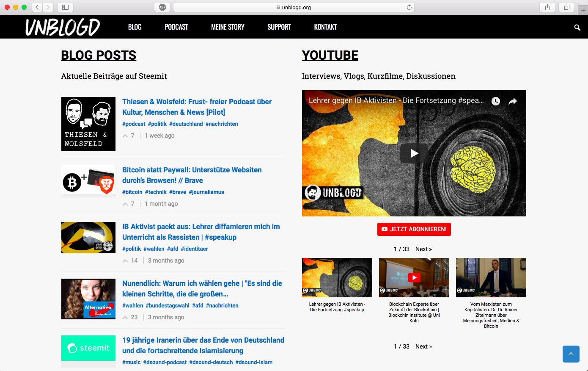Click the #identitaer tag
The image size is (588, 371).
click(195, 249)
